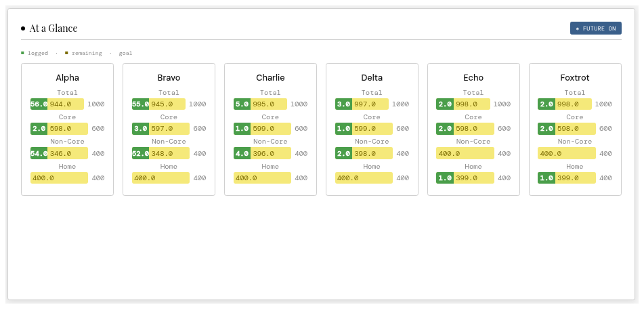This screenshot has height=309, width=644.
Task: Click Alpha's logged 56.0 Total segment
Action: 39,104
